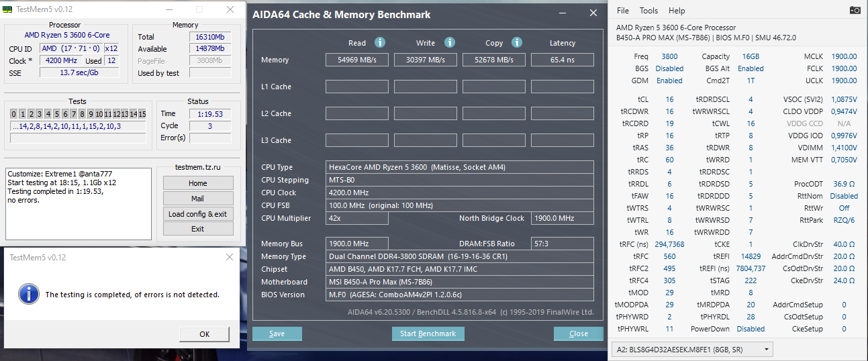The height and width of the screenshot is (361, 868).
Task: Click the TestMem5 log text box
Action: pos(78,204)
